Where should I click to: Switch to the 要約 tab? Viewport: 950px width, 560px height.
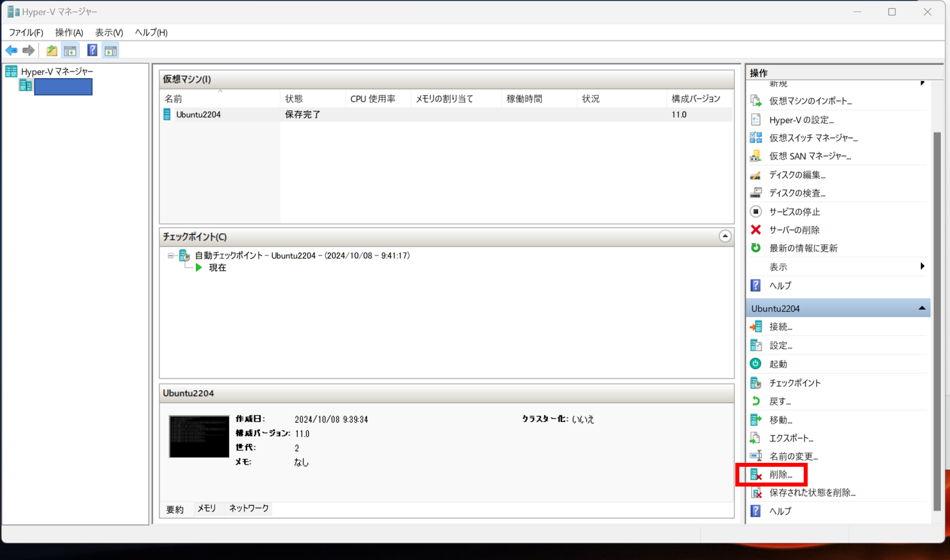tap(175, 509)
